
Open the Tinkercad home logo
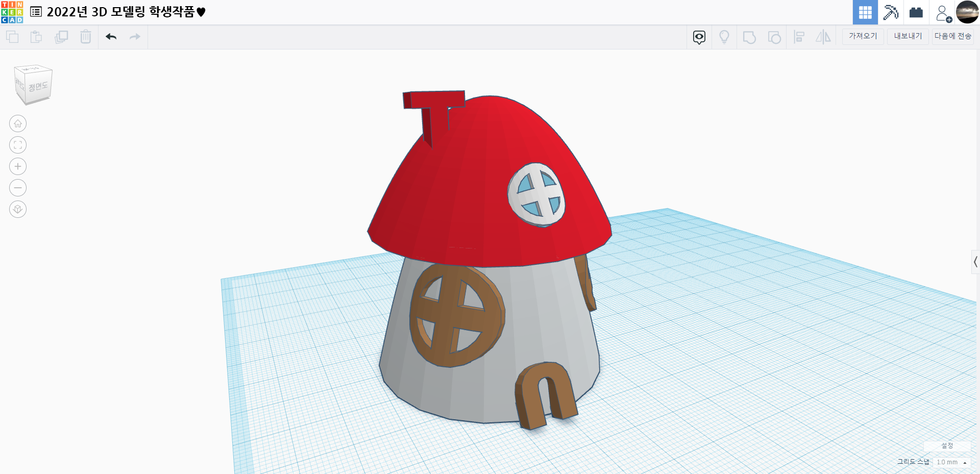12,12
